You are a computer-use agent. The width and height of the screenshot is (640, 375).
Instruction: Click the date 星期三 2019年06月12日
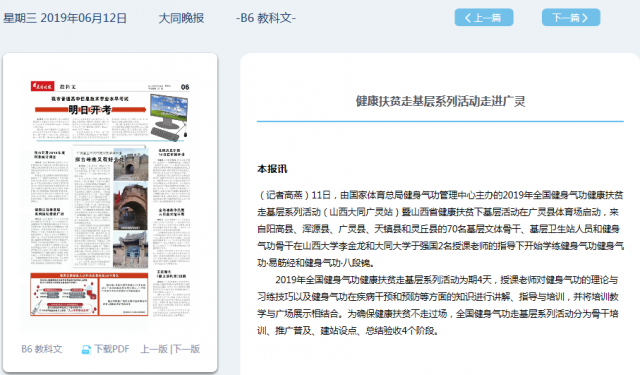[x=65, y=18]
